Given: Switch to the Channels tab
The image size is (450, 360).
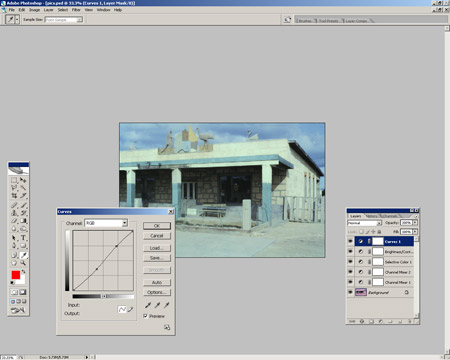Looking at the screenshot, I should tap(390, 216).
